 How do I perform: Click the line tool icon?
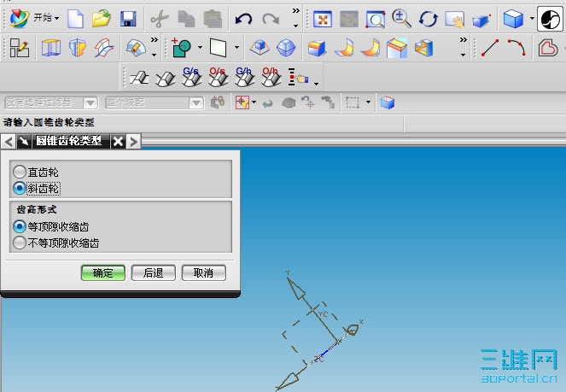point(490,48)
